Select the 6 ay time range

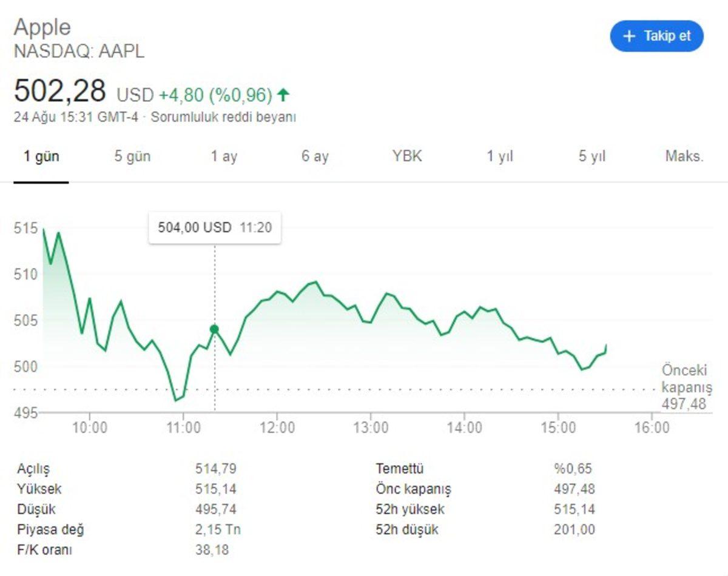pos(314,156)
